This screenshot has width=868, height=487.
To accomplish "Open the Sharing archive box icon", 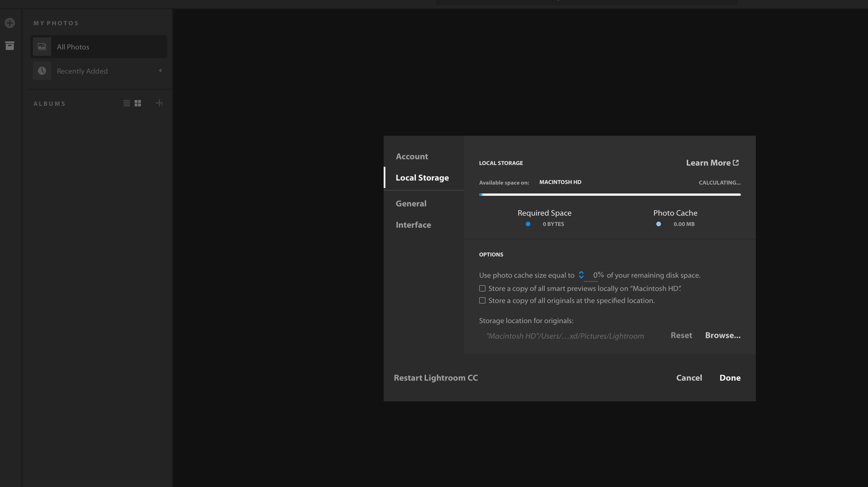I will pyautogui.click(x=10, y=45).
